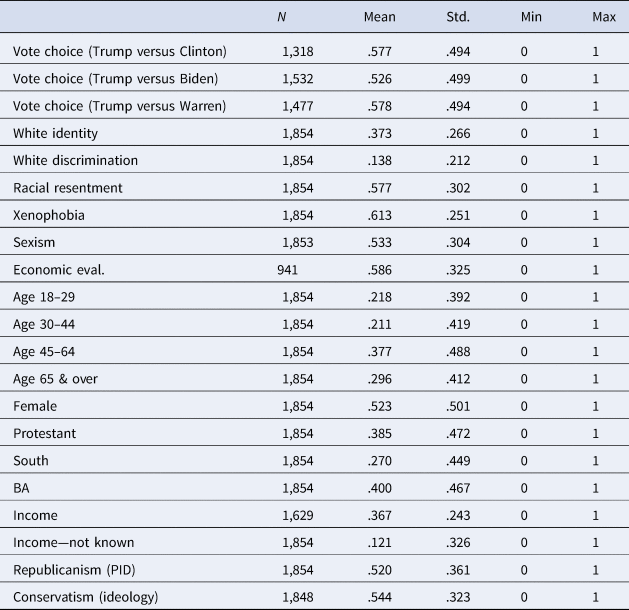629x610 pixels.
Task: Select the 'White identity' row label
Action: click(x=56, y=133)
